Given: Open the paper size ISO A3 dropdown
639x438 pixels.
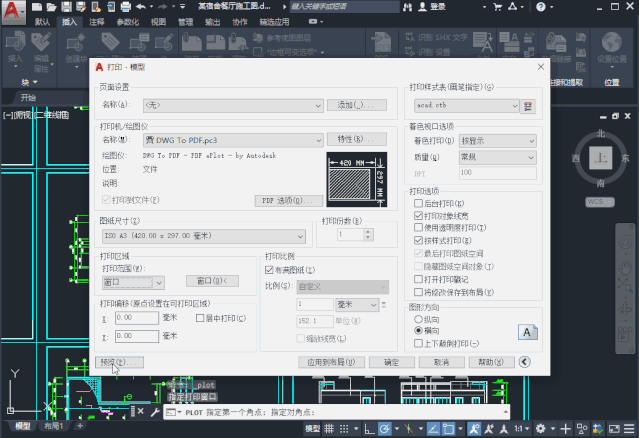Looking at the screenshot, I should point(203,236).
